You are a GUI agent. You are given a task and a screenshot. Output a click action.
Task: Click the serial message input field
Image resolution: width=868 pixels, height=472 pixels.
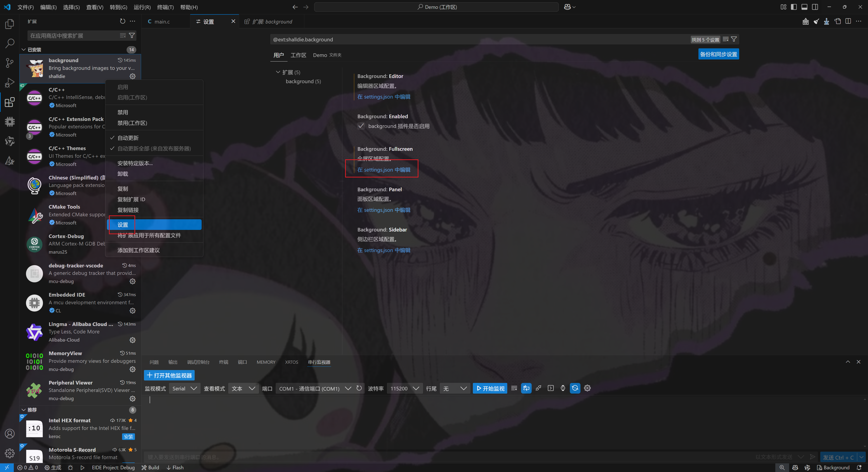coord(448,457)
